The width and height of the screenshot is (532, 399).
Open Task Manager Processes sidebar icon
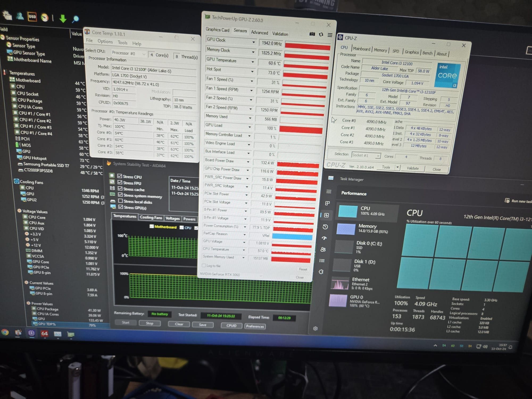[328, 203]
